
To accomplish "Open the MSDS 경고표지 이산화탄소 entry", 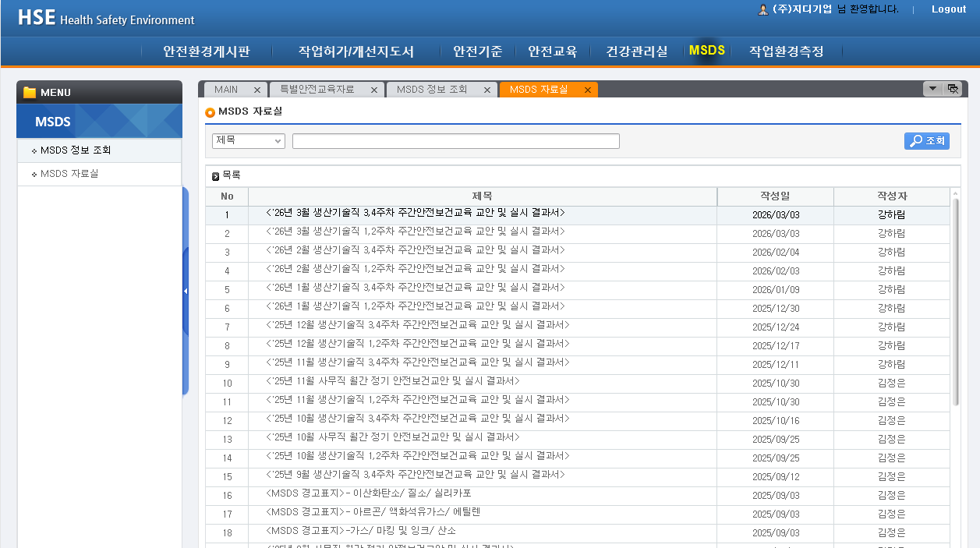I will (x=369, y=494).
